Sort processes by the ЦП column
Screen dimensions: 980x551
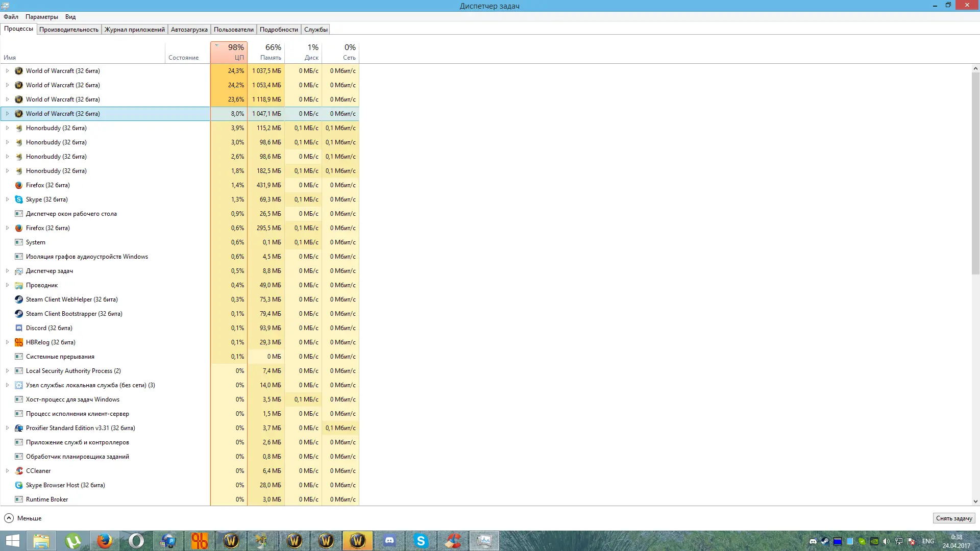(x=229, y=53)
